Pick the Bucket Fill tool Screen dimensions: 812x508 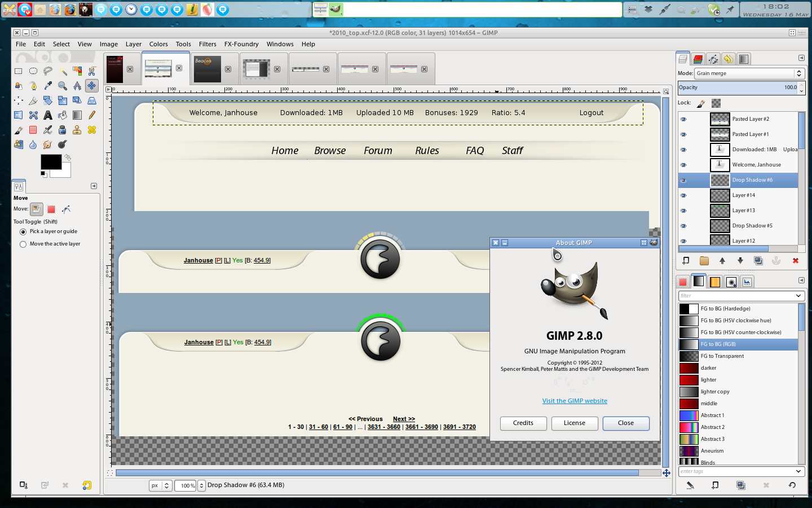point(63,115)
